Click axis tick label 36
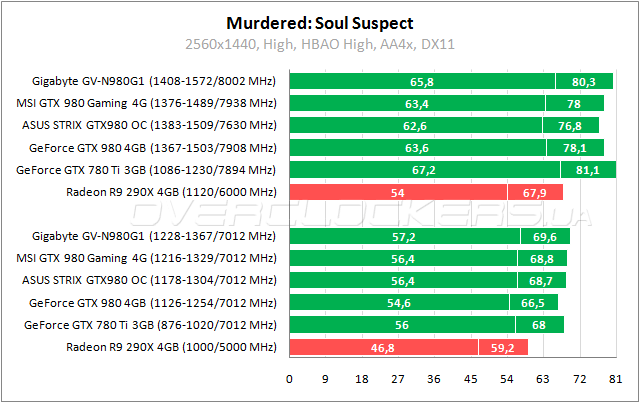 pos(434,379)
